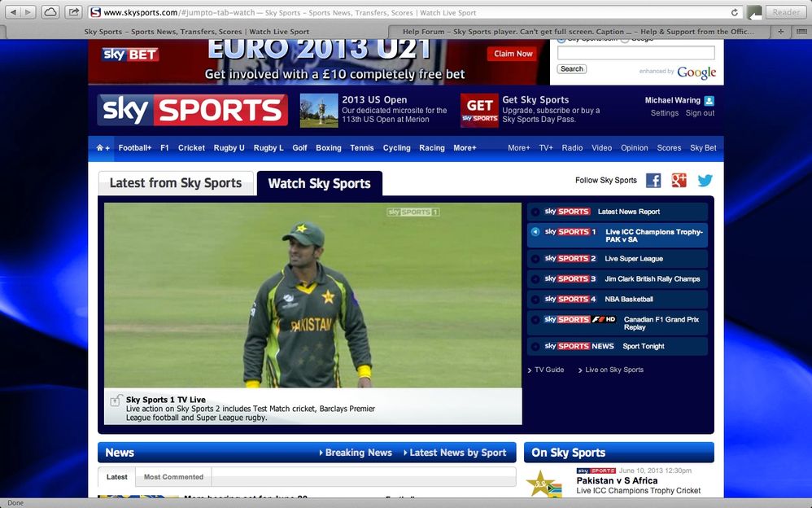
Task: Go to the Racing section
Action: (432, 147)
